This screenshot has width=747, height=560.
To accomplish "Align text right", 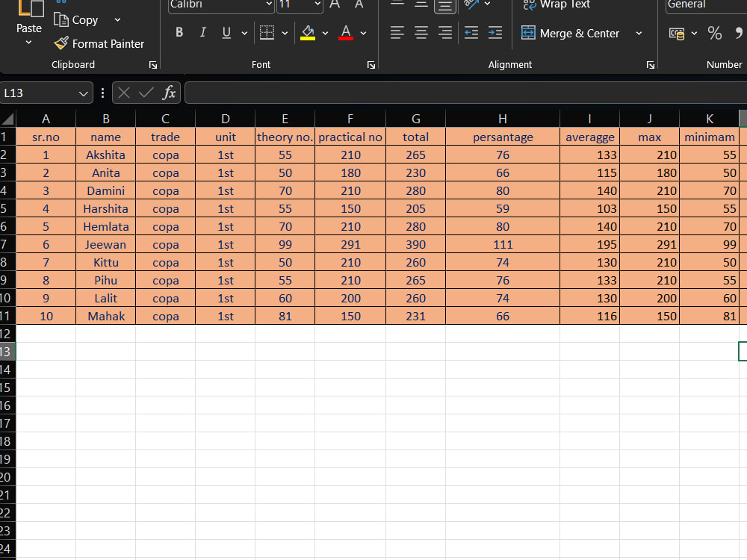I will [x=445, y=32].
